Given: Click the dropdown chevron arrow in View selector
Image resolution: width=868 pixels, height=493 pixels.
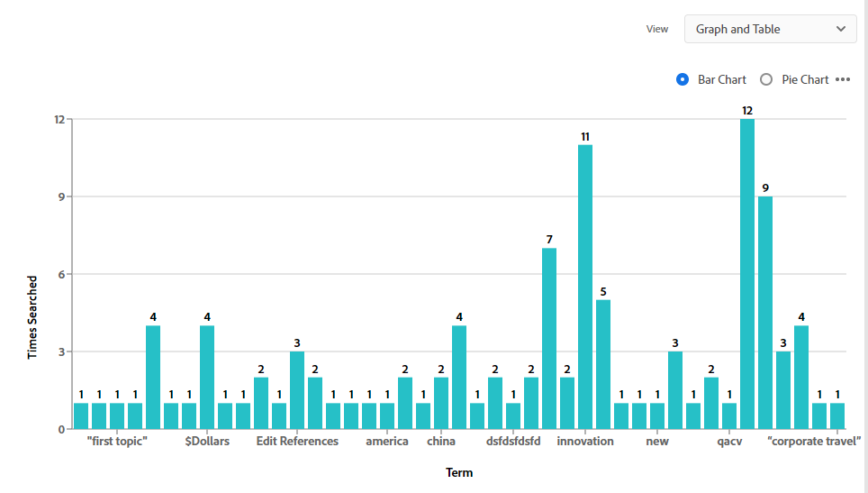Looking at the screenshot, I should click(x=841, y=29).
